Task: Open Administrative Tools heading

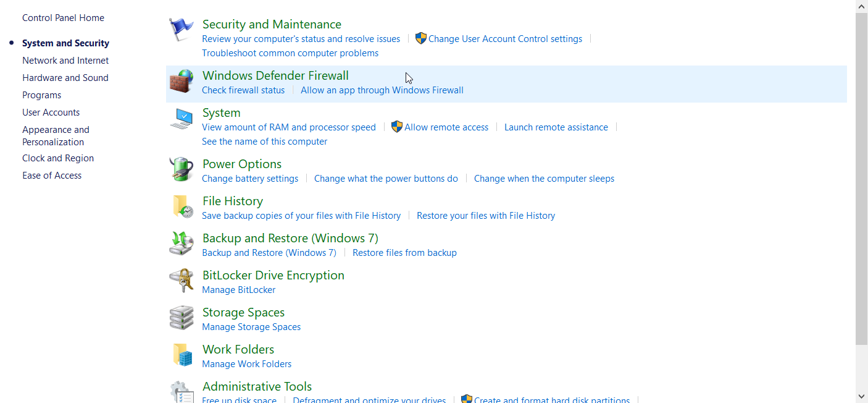Action: [x=257, y=386]
